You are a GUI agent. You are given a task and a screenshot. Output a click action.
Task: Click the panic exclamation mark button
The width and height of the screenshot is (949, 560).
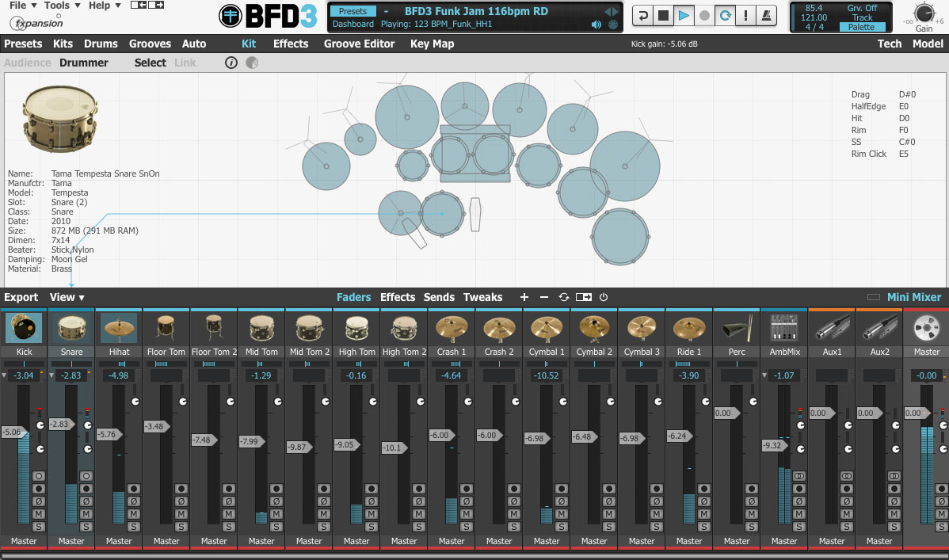point(746,16)
